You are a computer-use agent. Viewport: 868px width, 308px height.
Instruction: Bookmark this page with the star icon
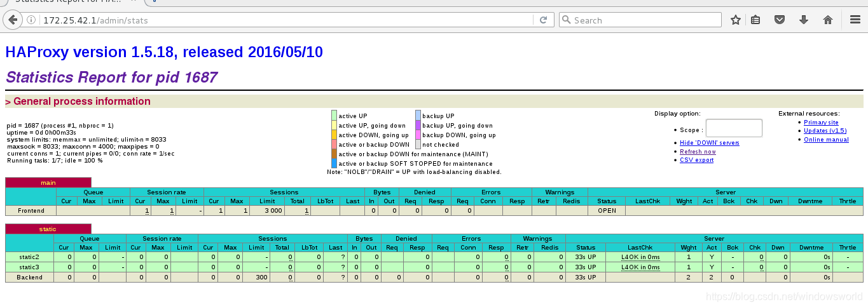pos(736,20)
